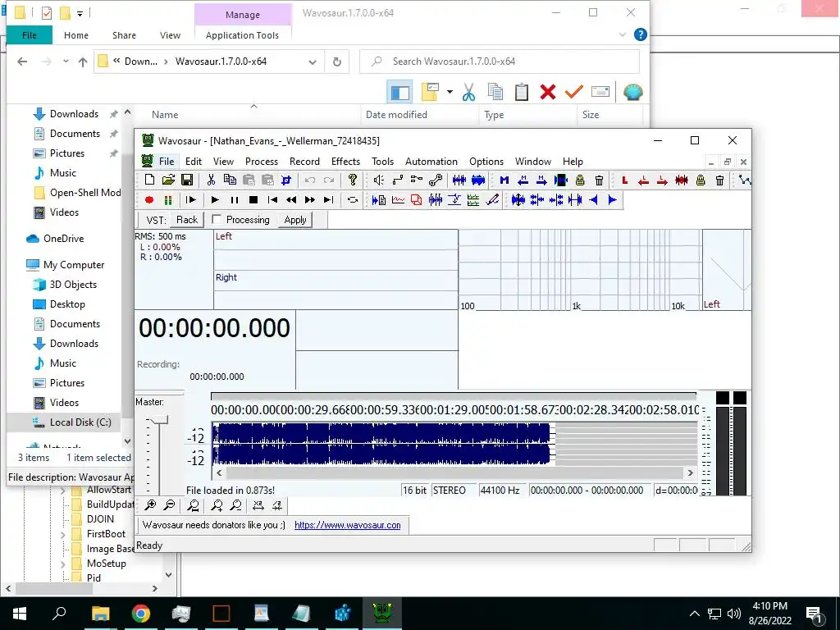Adjust the Master volume slider handle
840x630 pixels.
[158, 420]
